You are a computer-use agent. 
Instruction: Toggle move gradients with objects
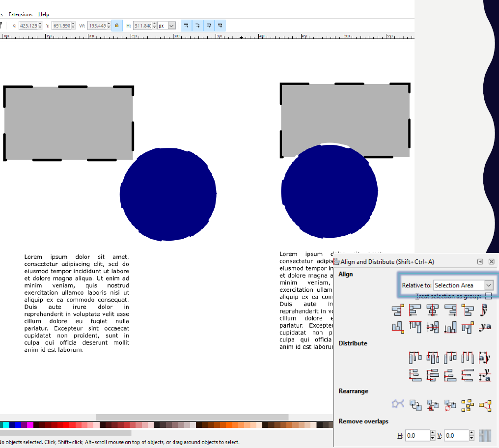pyautogui.click(x=209, y=26)
